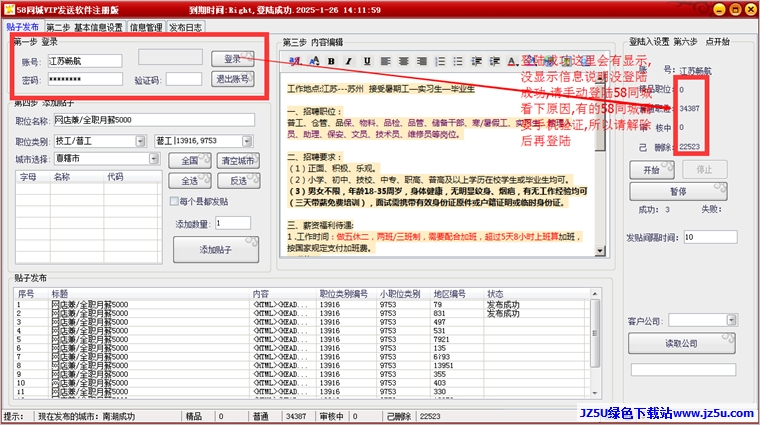The height and width of the screenshot is (425, 760).
Task: Click the 清空城市 button
Action: pyautogui.click(x=238, y=160)
